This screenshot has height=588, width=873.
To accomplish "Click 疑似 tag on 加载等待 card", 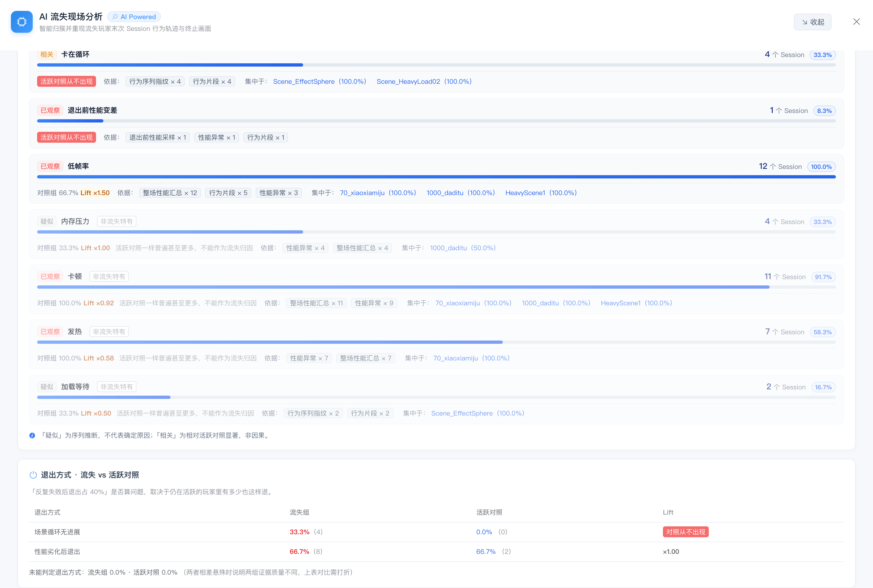I will [47, 387].
